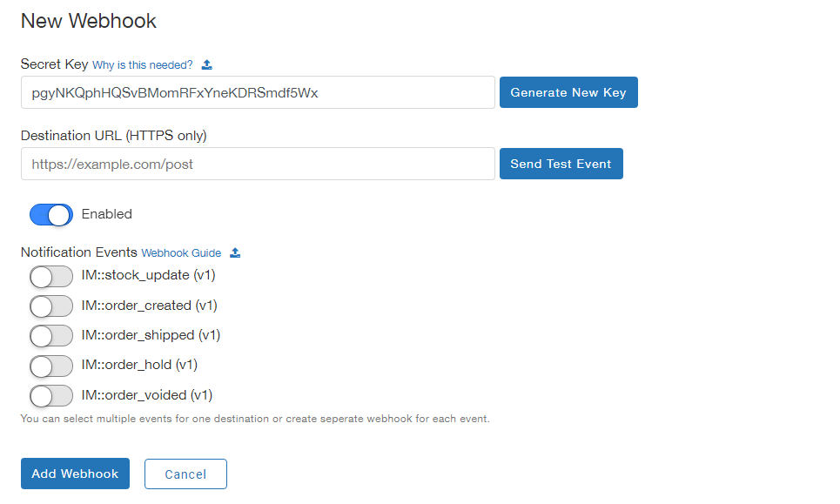Image resolution: width=840 pixels, height=504 pixels.
Task: Open the "Why is this needed?" link
Action: coord(144,64)
